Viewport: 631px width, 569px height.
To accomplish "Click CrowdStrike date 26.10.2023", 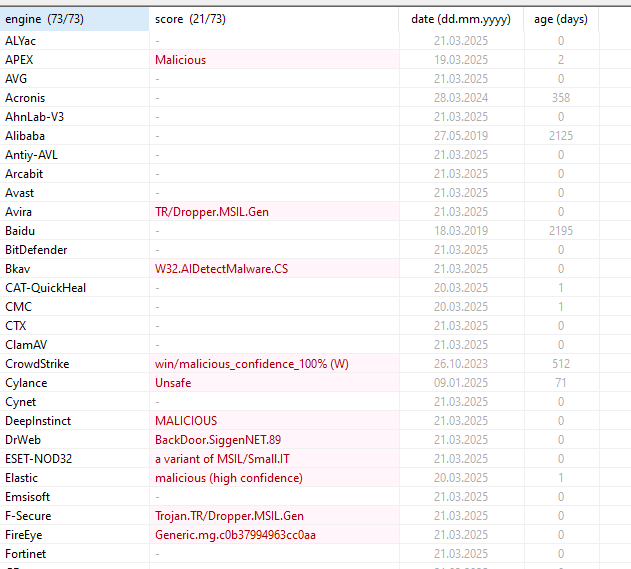I will [461, 364].
